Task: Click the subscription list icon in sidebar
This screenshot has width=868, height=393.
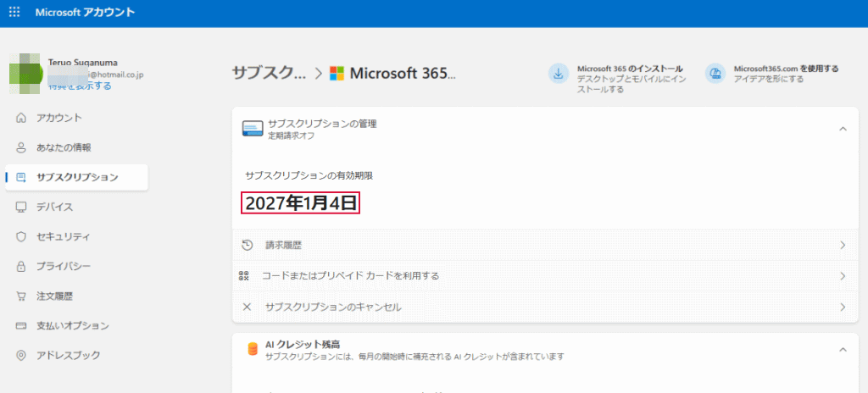Action: pos(21,178)
